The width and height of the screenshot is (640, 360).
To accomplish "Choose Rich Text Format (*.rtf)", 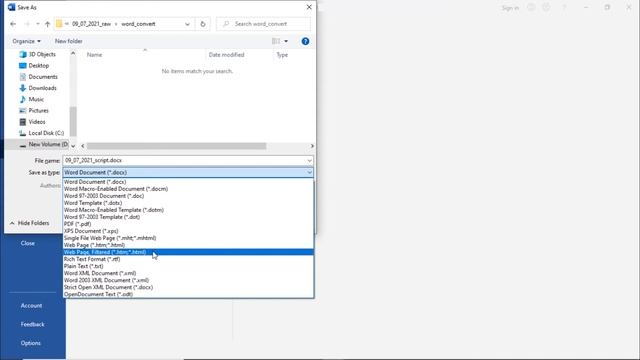I will tap(188, 259).
